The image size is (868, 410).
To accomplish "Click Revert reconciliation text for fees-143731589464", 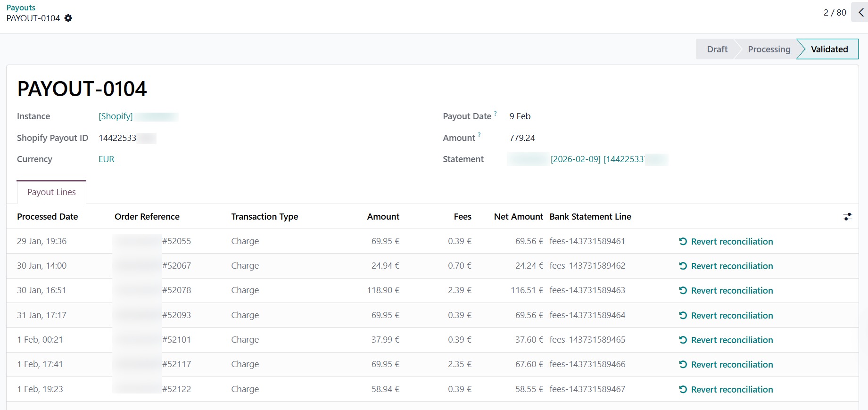I will (x=732, y=315).
